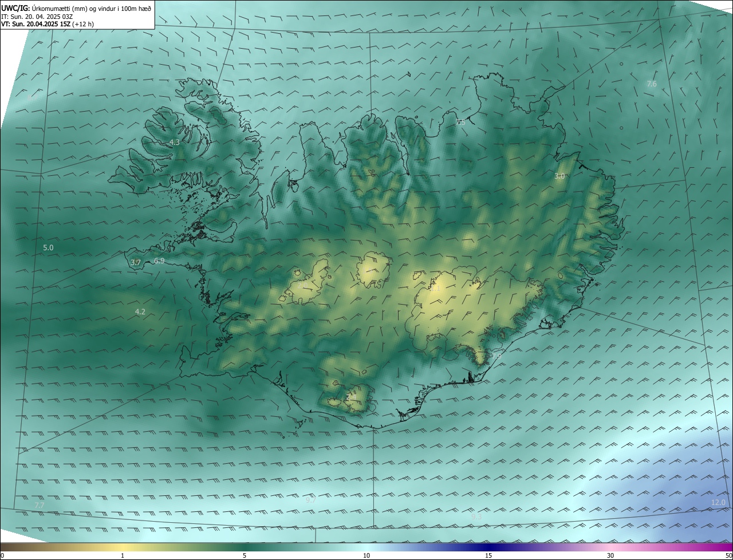Screen dimensions: 733x560
Task: Click the 0 tick on the color scale
Action: [x=2, y=555]
